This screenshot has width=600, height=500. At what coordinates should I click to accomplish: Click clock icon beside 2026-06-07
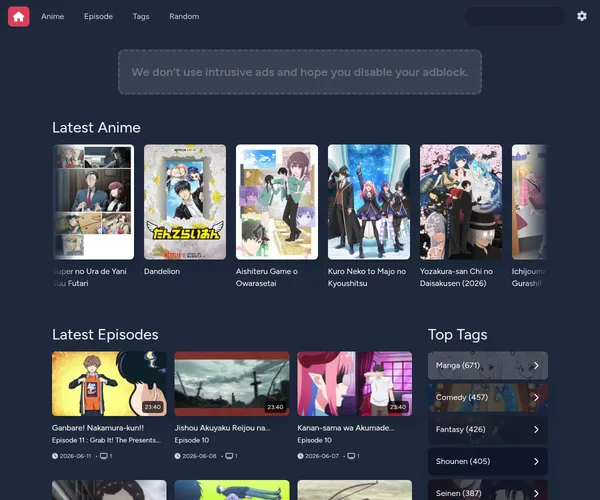300,456
